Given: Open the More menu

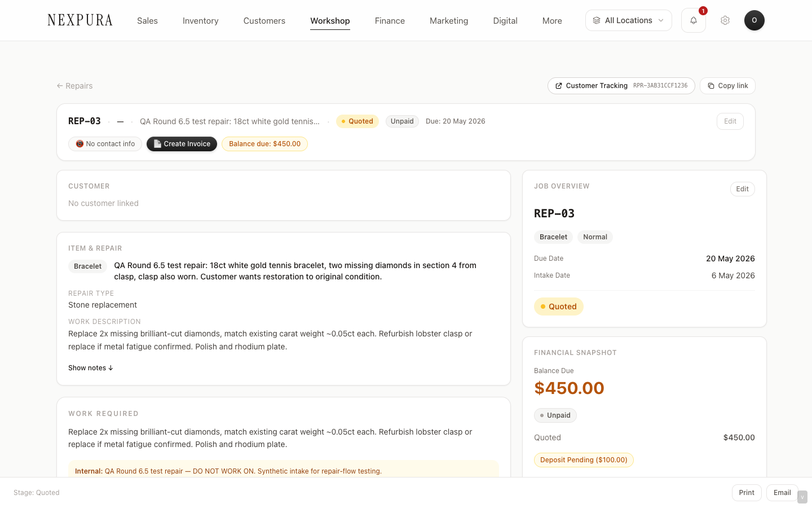Looking at the screenshot, I should pos(552,21).
